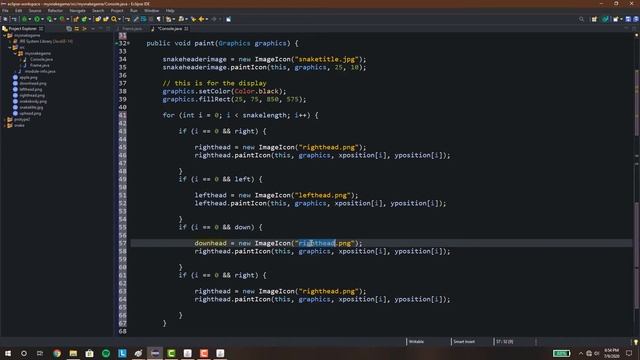Click "snaketitle.jpg" string on line 34
The width and height of the screenshot is (640, 360).
[x=327, y=59]
